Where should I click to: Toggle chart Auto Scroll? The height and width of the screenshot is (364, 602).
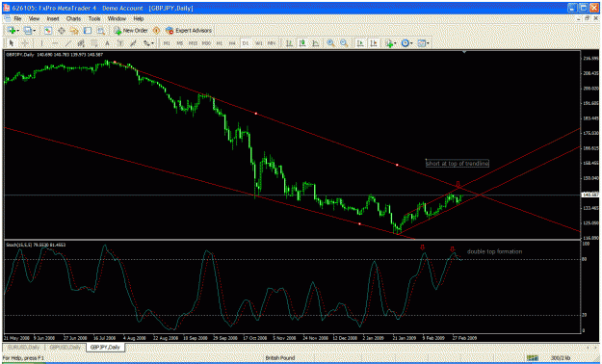click(x=360, y=43)
